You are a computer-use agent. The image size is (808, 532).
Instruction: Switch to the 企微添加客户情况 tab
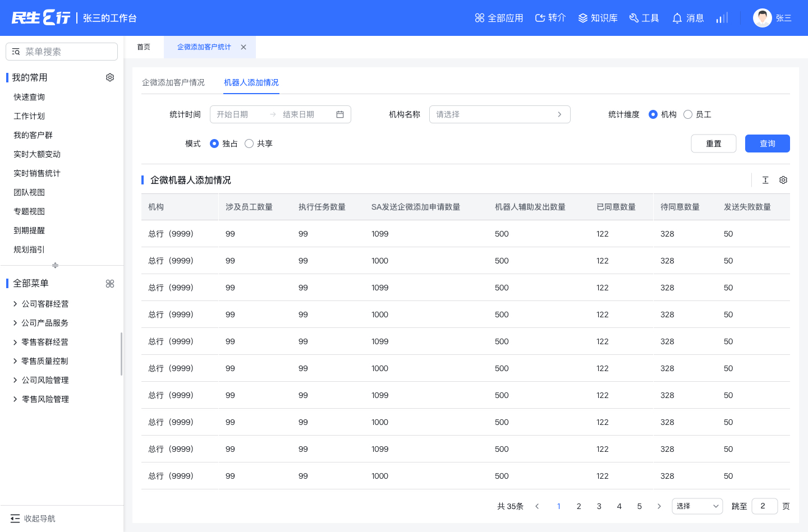tap(173, 82)
